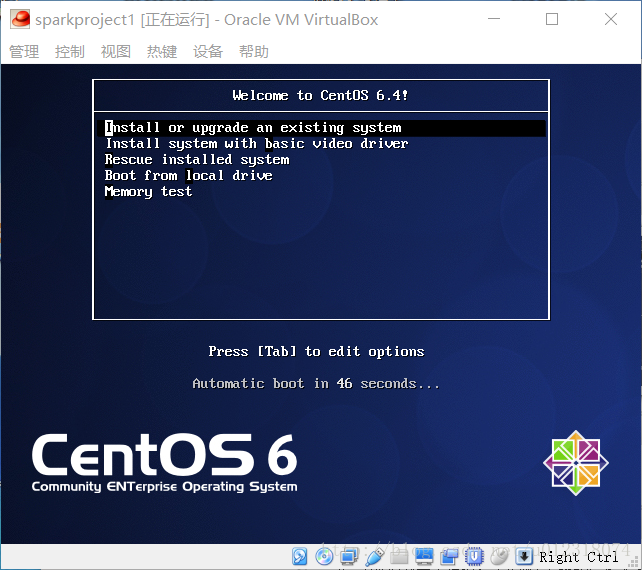
Task: Select Install system with basic video driver
Action: pos(257,144)
